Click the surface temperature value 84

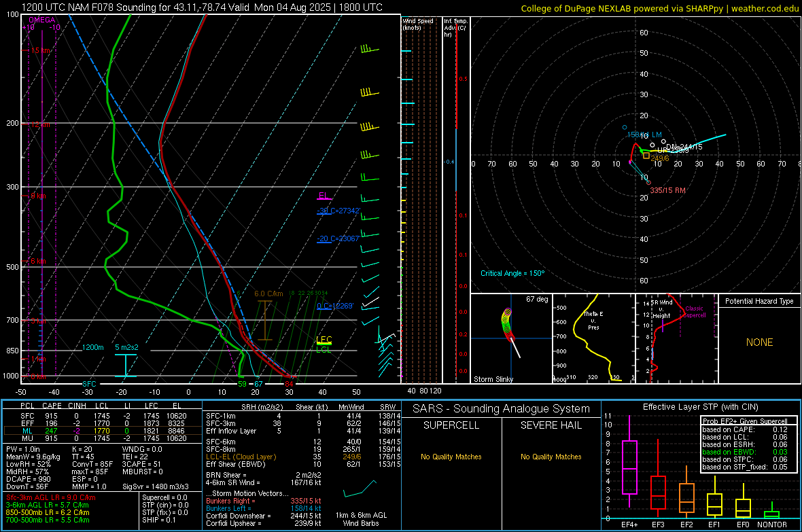point(289,384)
